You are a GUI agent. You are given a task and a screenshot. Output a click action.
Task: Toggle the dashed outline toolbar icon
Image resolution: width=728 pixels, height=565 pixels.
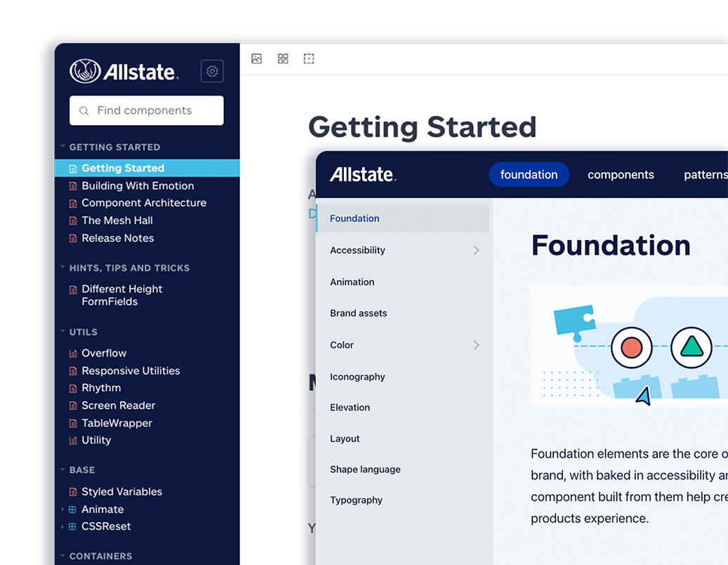coord(309,58)
